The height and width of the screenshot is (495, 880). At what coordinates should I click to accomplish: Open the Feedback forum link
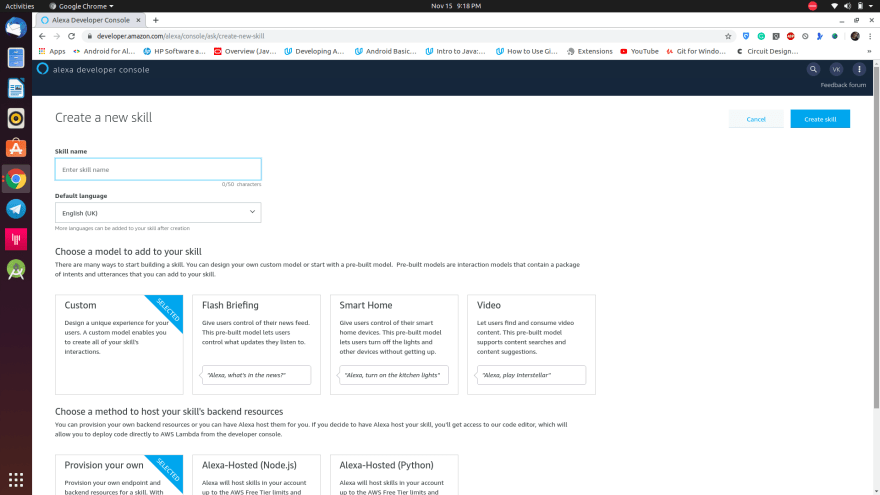pos(843,85)
